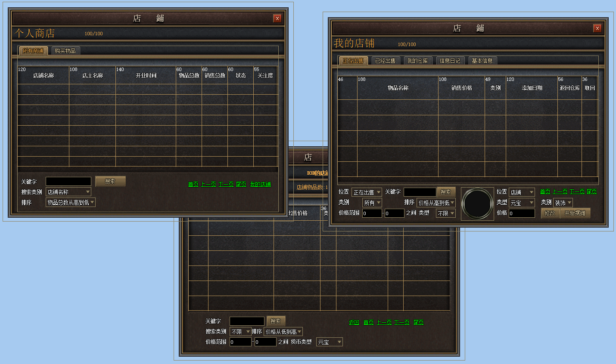Click the 开始摆摊 button
This screenshot has width=616, height=364.
575,213
